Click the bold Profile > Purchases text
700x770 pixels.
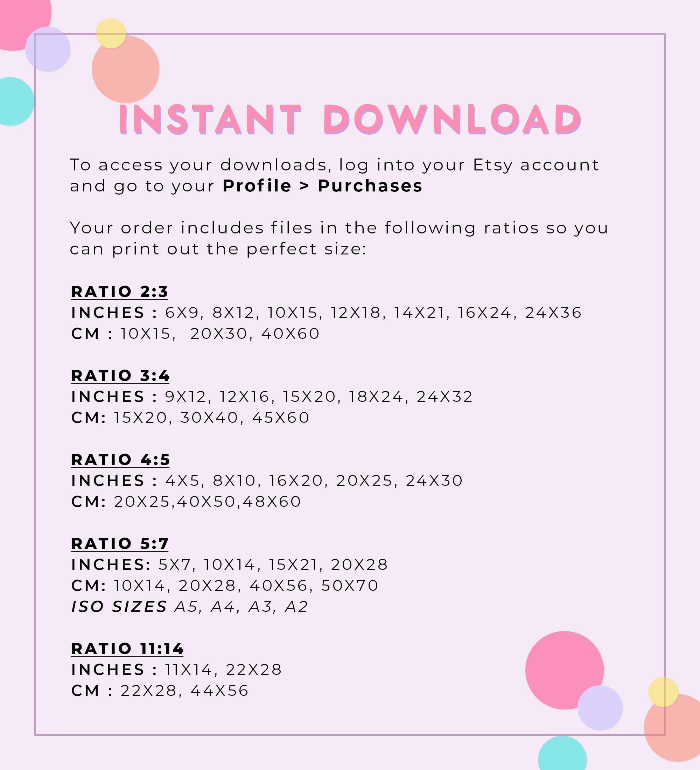(322, 186)
